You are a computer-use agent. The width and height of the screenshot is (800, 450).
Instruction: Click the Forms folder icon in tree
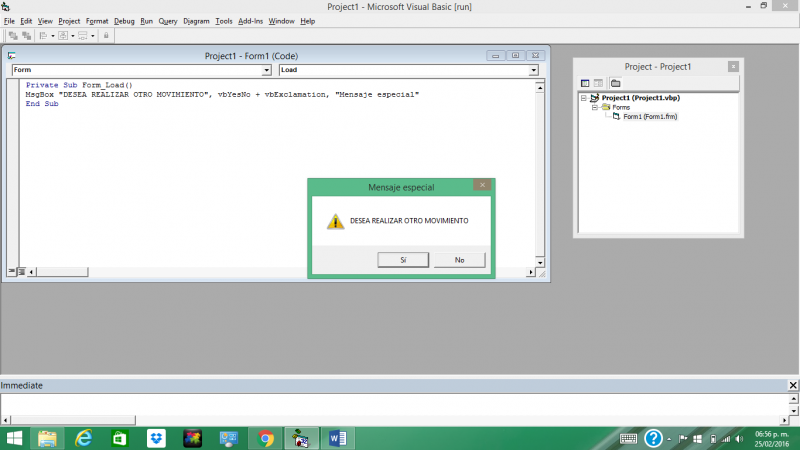[x=606, y=107]
